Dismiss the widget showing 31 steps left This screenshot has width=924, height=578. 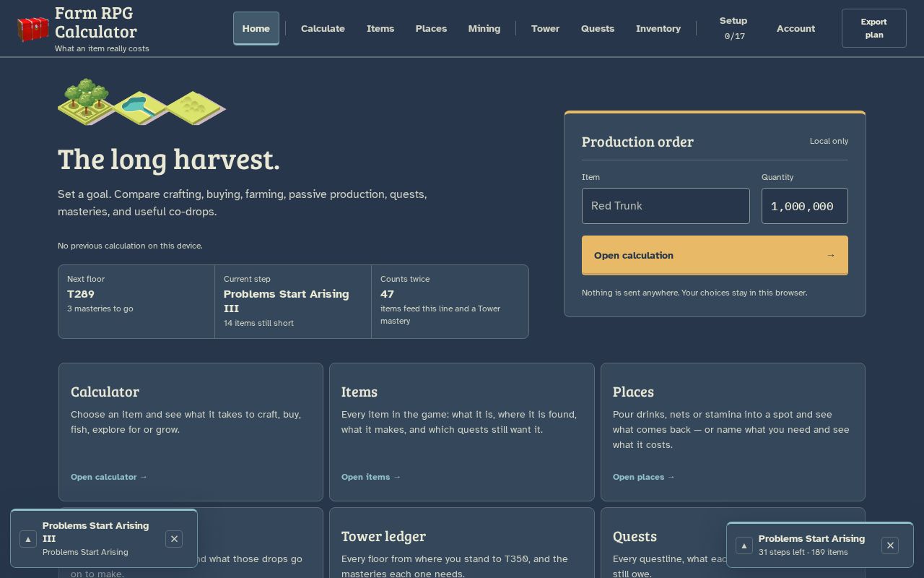pos(890,545)
